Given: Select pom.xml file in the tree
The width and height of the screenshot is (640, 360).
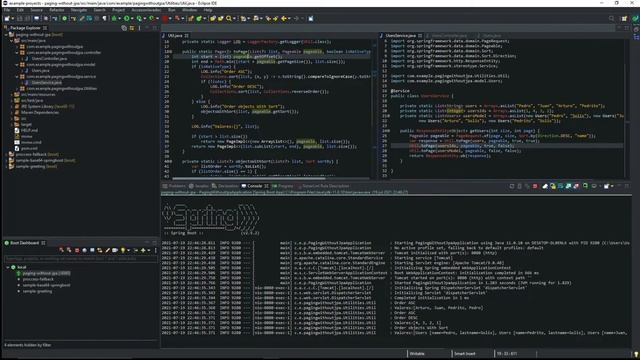Looking at the screenshot, I should click(29, 148).
